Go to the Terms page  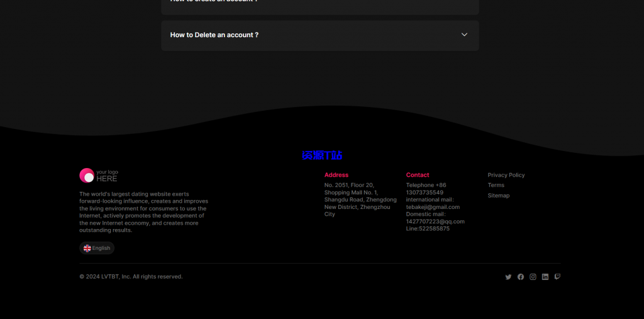496,185
